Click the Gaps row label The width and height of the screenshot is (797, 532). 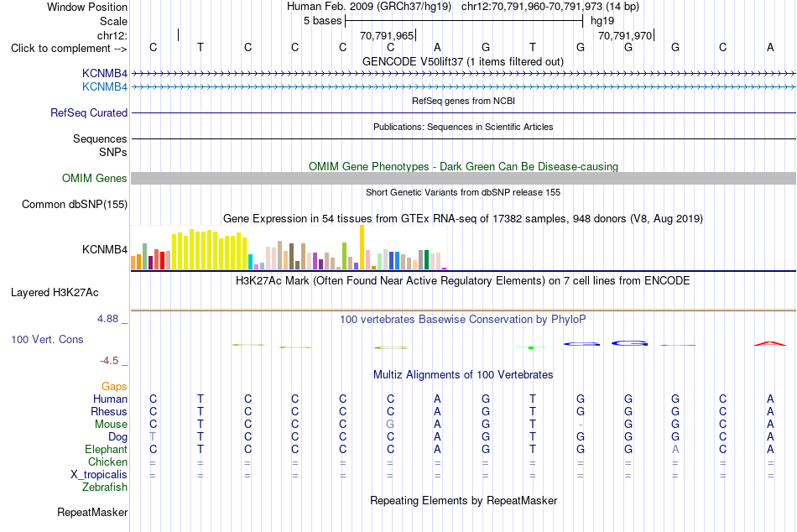click(x=114, y=387)
